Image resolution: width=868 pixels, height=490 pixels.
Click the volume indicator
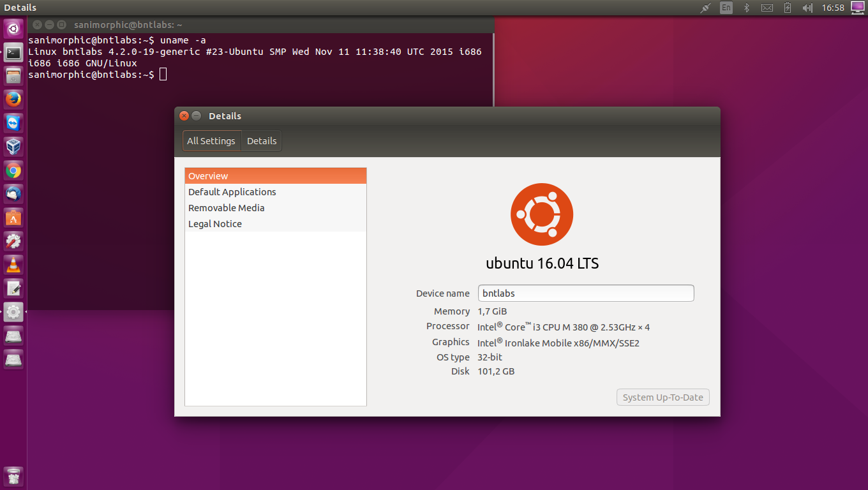pyautogui.click(x=807, y=8)
